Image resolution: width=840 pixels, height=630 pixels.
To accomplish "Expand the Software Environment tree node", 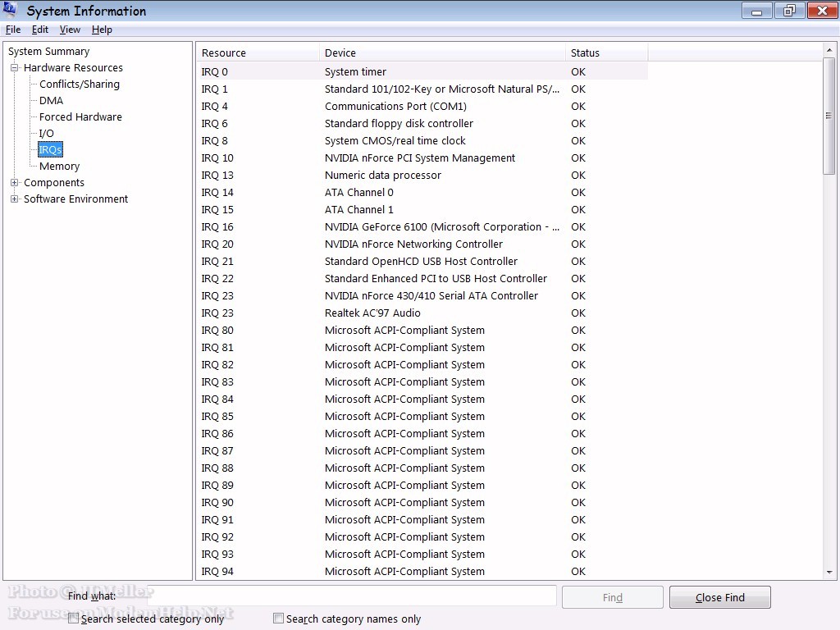I will pyautogui.click(x=15, y=199).
